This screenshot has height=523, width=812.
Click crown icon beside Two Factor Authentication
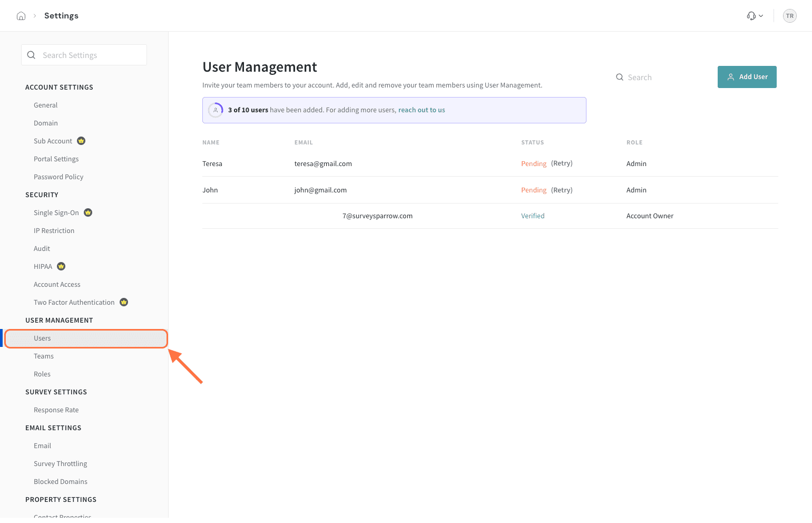pyautogui.click(x=124, y=302)
